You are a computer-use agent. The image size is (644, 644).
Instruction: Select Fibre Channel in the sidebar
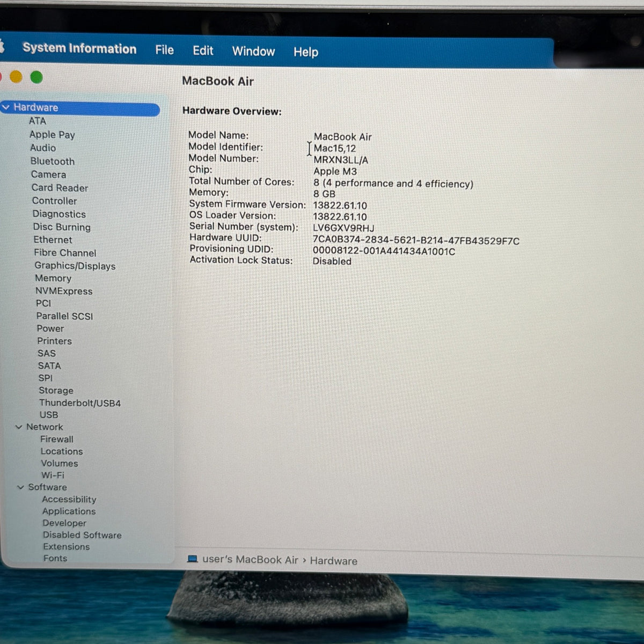click(x=65, y=253)
